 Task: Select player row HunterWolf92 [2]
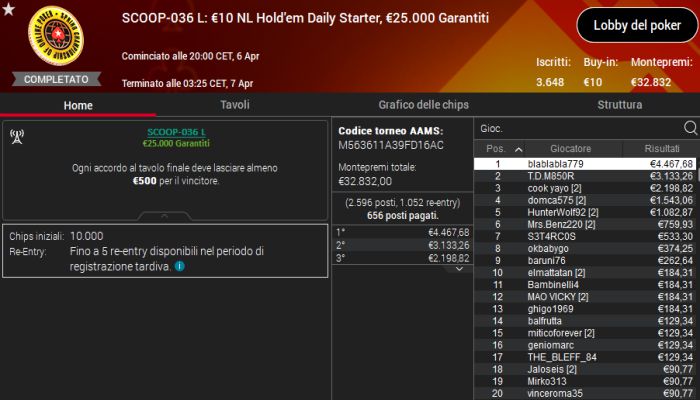[x=585, y=212]
